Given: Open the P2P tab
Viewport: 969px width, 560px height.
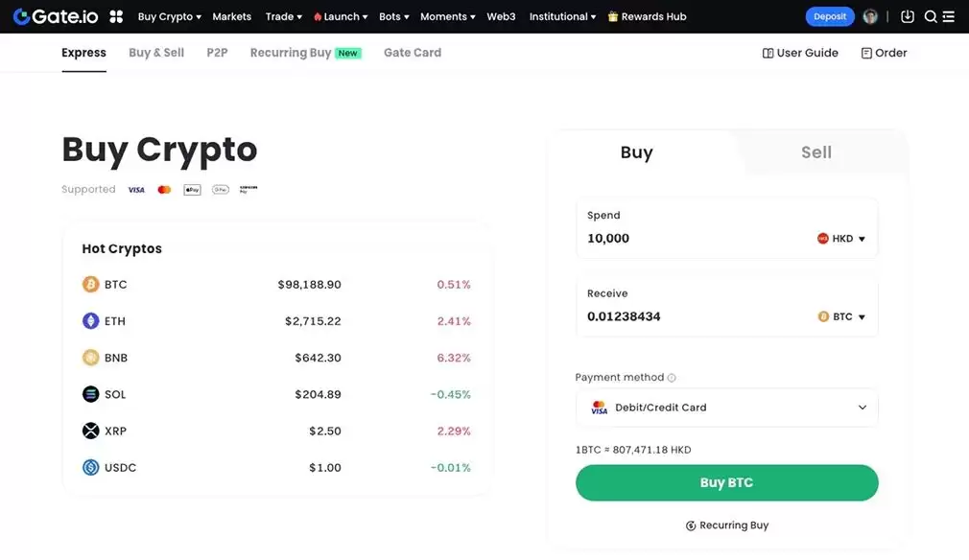Looking at the screenshot, I should [x=217, y=53].
